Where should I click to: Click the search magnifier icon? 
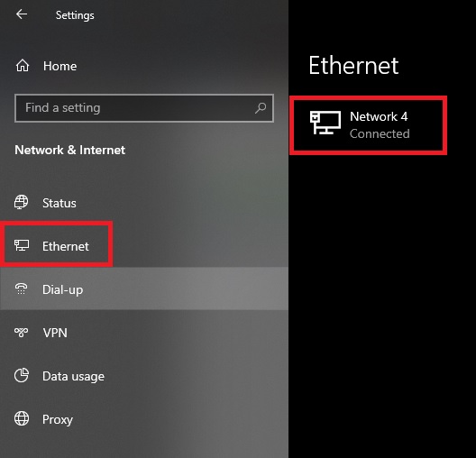(261, 108)
